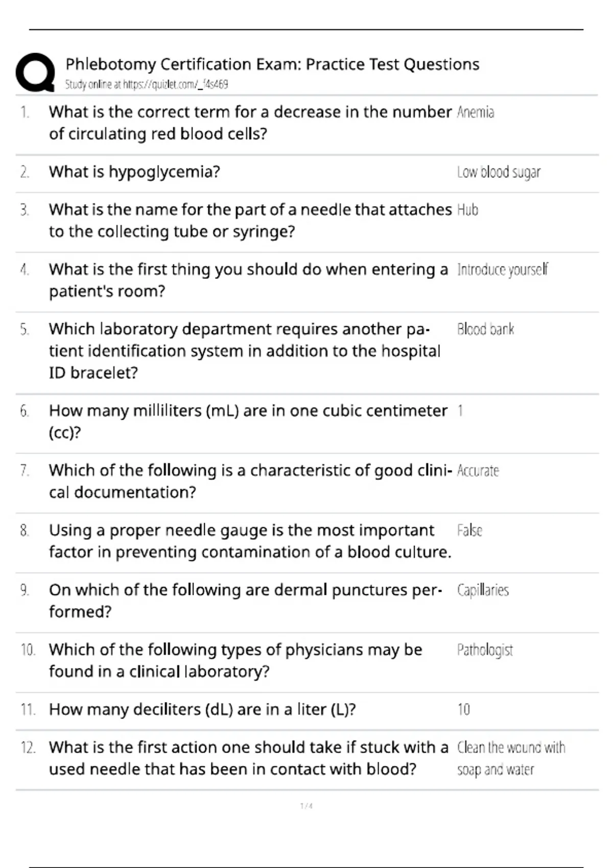
Task: Click question number 5 about laboratory department
Action: click(x=25, y=330)
